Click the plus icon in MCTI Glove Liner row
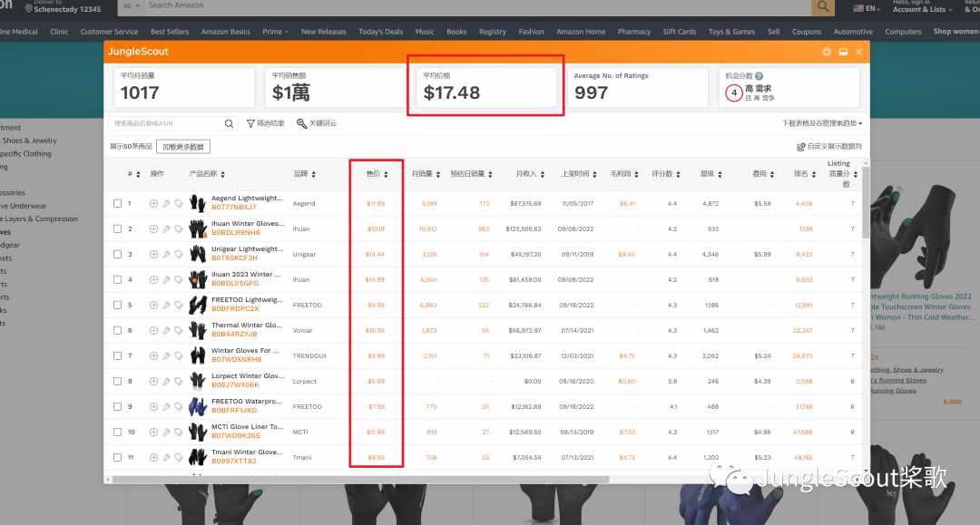980x525 pixels. pyautogui.click(x=153, y=432)
